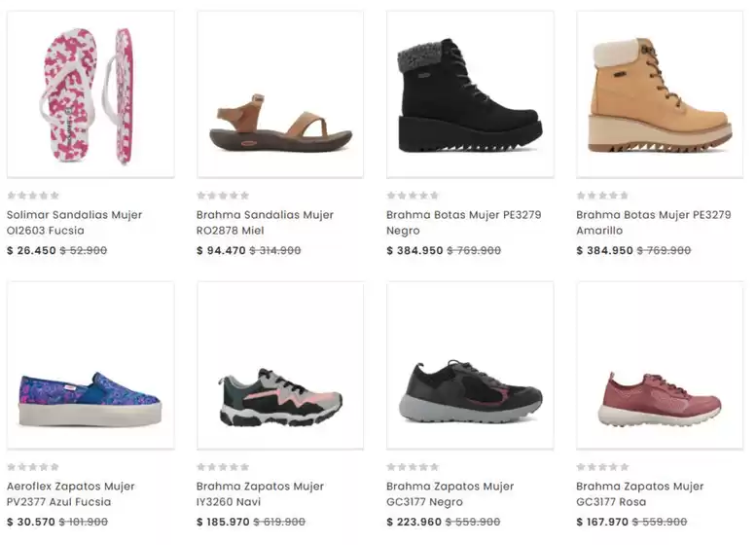The height and width of the screenshot is (545, 756).
Task: Open Brahma Zapatos Mujer GC3177 Negro link
Action: pyautogui.click(x=450, y=493)
